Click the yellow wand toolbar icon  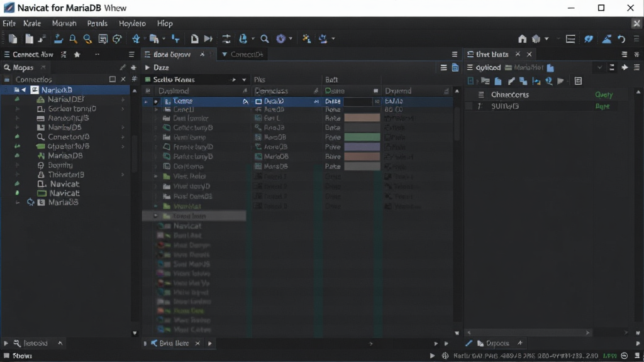[x=306, y=38]
